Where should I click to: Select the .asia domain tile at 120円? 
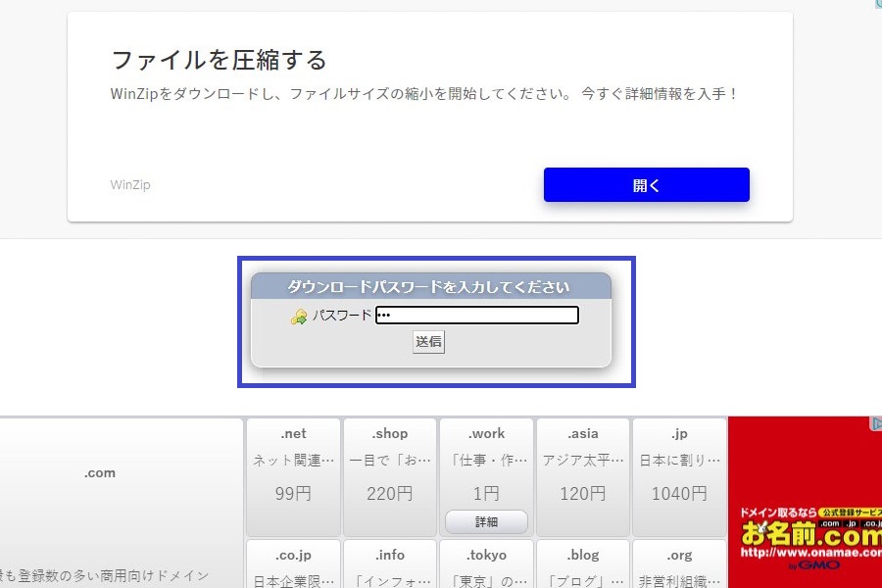point(582,464)
